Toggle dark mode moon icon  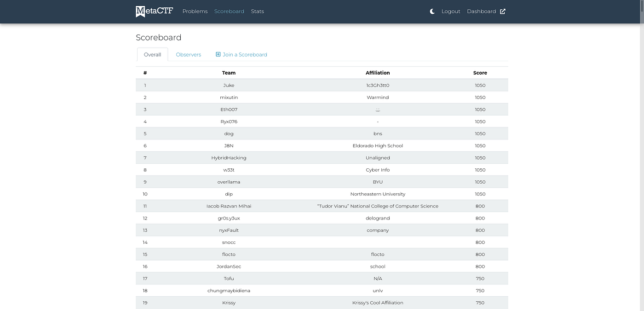(x=432, y=12)
